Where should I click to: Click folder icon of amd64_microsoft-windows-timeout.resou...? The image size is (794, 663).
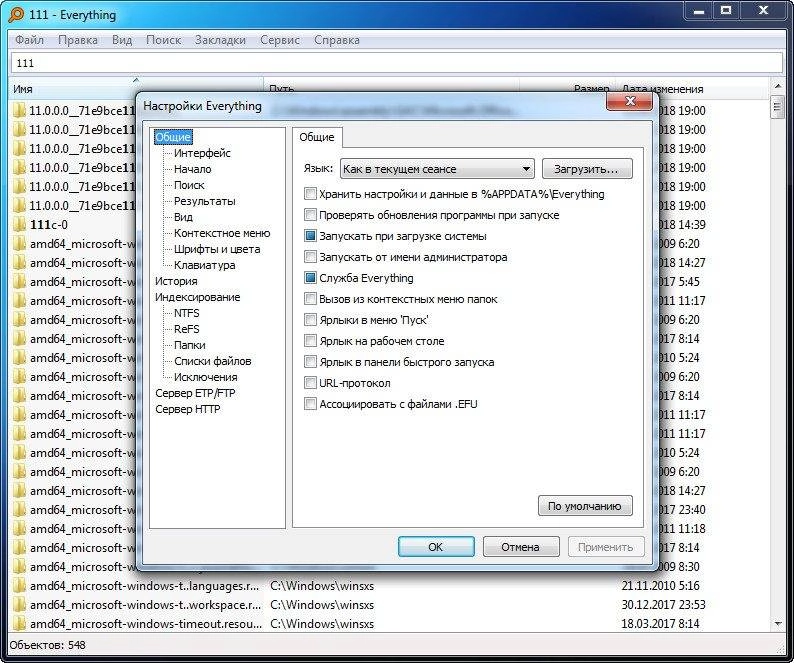coord(19,624)
